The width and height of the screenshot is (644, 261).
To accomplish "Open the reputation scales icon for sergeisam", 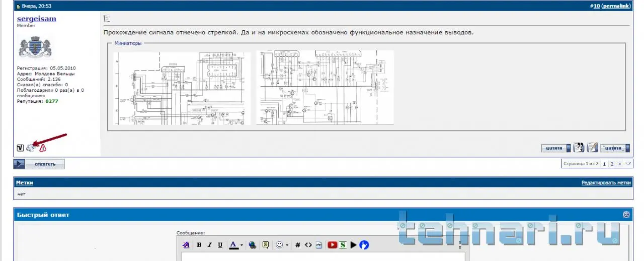I will (x=31, y=148).
